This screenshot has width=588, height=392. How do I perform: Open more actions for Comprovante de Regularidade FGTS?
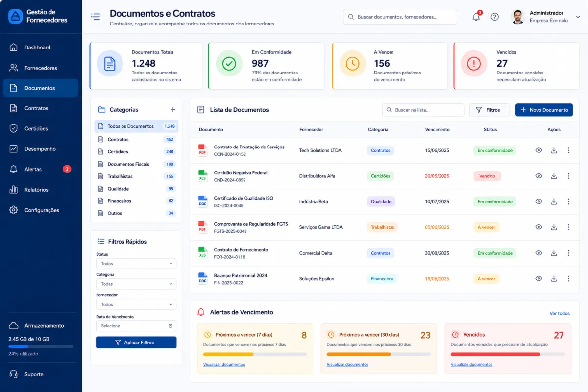click(568, 227)
